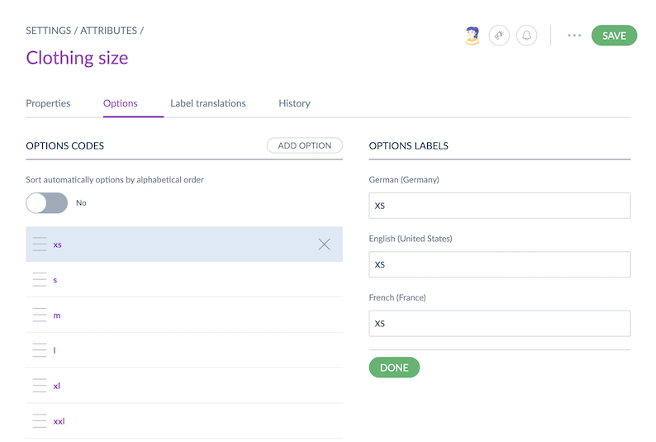This screenshot has height=442, width=656.
Task: Click the drag handle beside option xxl
Action: (40, 421)
